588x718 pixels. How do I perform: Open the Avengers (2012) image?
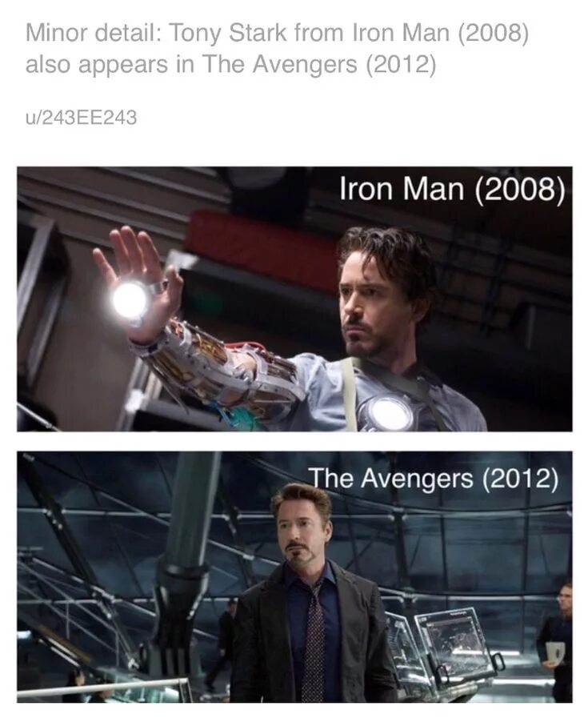tap(294, 577)
